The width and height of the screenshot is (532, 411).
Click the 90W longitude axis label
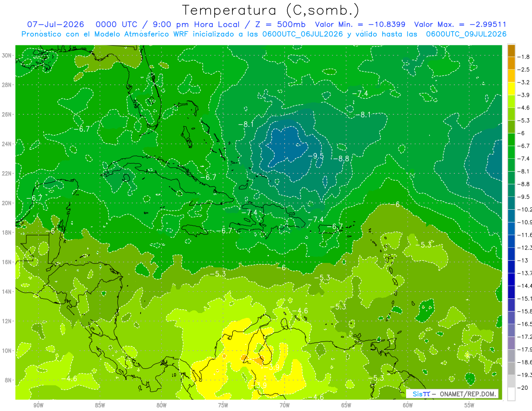38,405
